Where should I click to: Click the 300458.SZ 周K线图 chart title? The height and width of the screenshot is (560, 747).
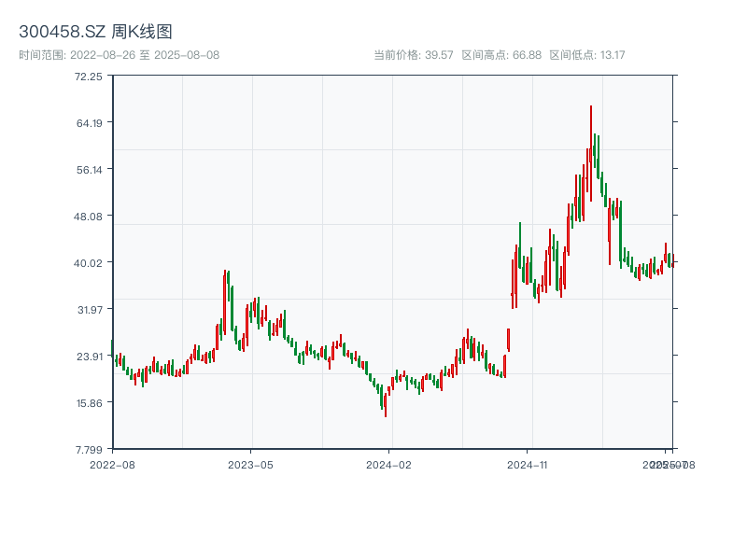pyautogui.click(x=95, y=33)
